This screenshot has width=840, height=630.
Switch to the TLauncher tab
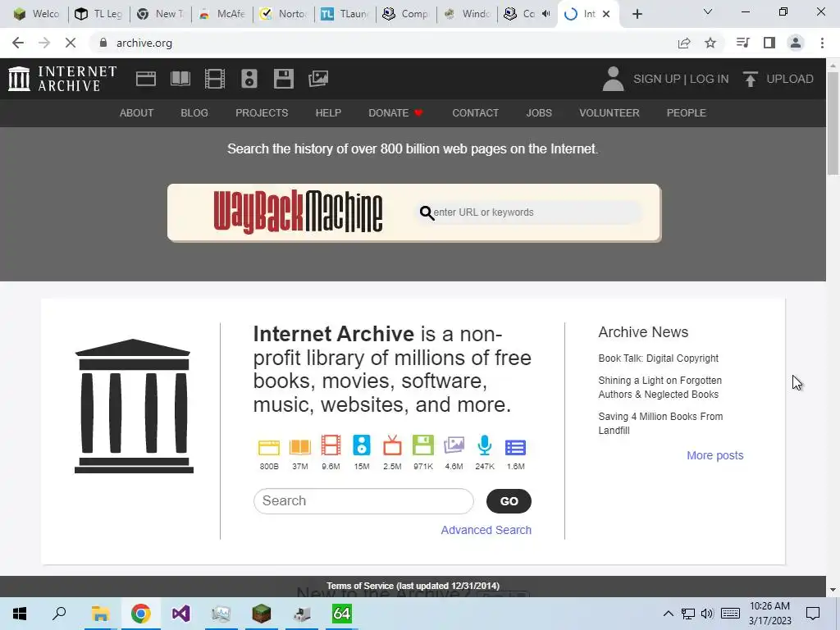pyautogui.click(x=345, y=14)
